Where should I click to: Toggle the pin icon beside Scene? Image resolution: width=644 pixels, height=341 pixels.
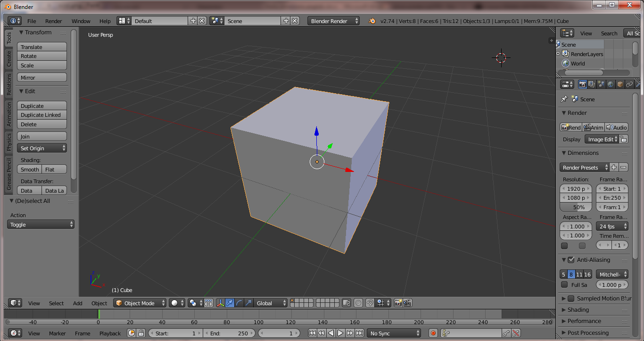click(x=564, y=99)
